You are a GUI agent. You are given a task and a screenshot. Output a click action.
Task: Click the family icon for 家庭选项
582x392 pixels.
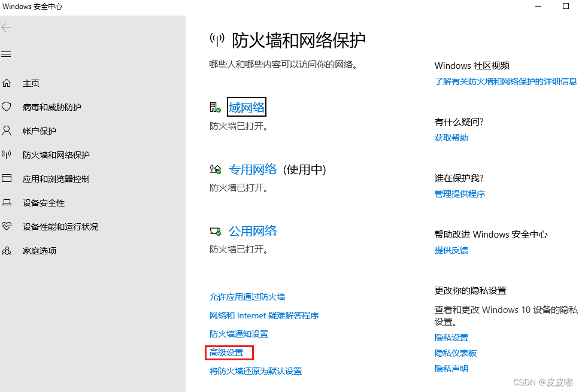[x=7, y=251]
